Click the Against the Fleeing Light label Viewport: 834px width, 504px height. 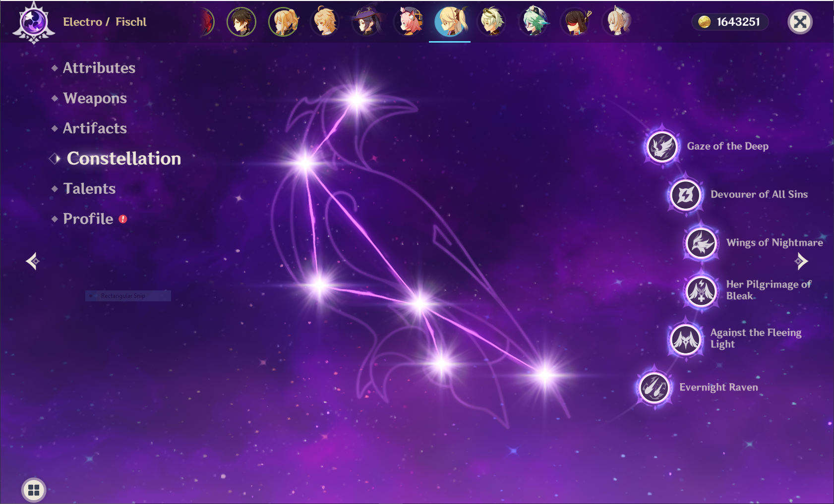(756, 338)
